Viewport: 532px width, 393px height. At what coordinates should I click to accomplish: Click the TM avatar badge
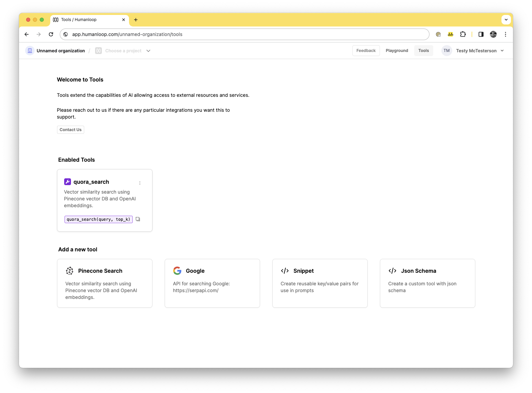pyautogui.click(x=446, y=50)
